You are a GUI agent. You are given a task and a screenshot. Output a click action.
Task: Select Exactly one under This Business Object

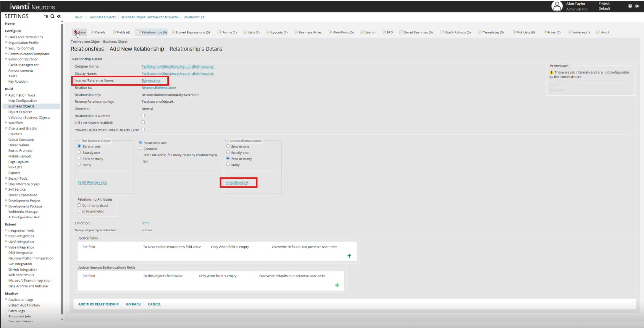click(79, 152)
